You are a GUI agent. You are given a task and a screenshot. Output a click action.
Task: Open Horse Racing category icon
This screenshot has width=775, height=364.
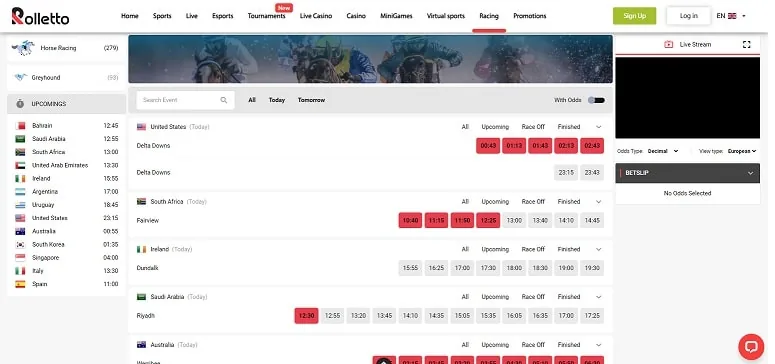pos(23,48)
